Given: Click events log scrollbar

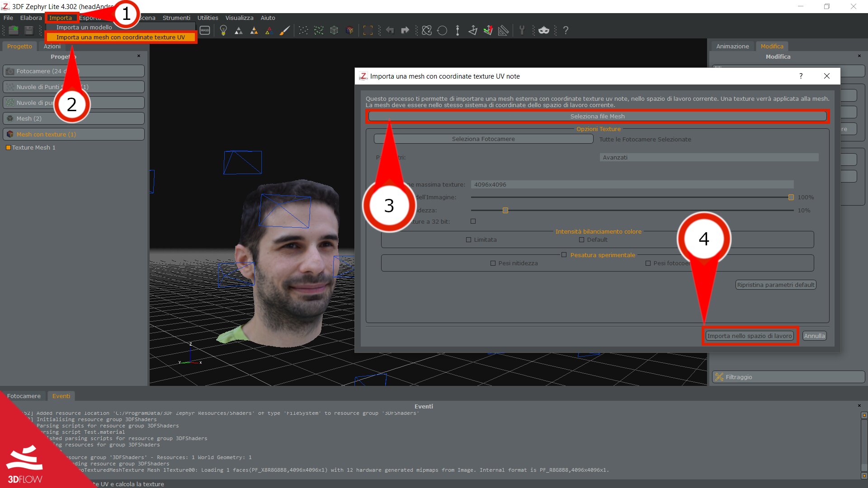Looking at the screenshot, I should pyautogui.click(x=864, y=445).
